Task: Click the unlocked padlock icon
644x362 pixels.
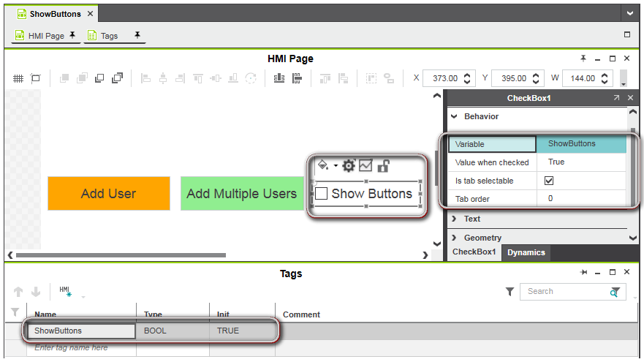Action: point(383,166)
